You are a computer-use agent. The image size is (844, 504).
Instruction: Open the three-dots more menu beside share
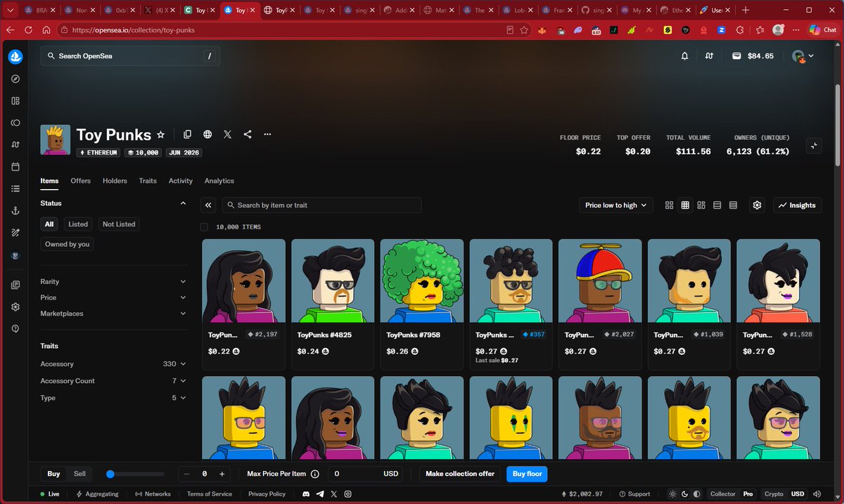(267, 134)
